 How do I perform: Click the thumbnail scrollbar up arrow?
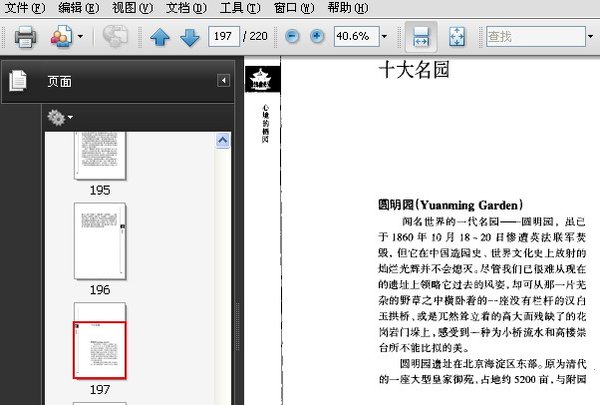pos(223,140)
